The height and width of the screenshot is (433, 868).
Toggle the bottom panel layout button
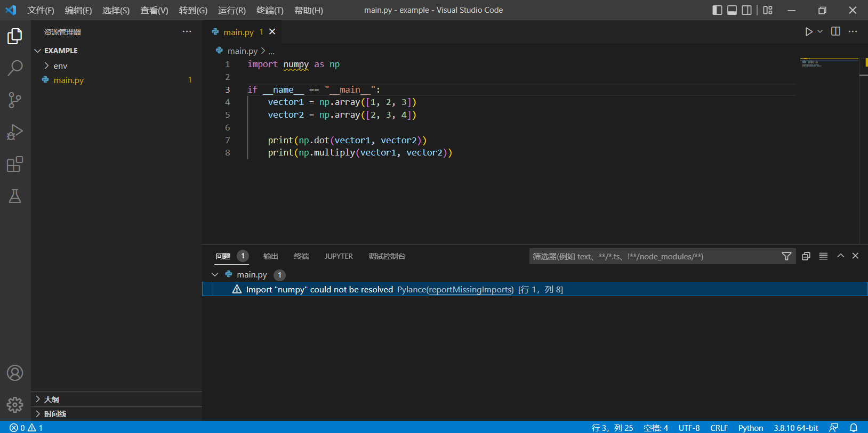pyautogui.click(x=732, y=10)
